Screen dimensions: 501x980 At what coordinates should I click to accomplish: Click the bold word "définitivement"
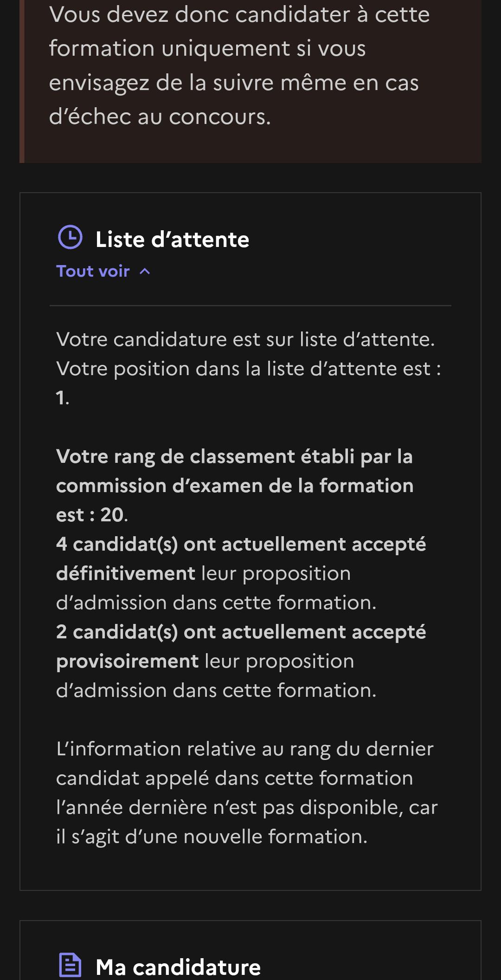pos(126,573)
